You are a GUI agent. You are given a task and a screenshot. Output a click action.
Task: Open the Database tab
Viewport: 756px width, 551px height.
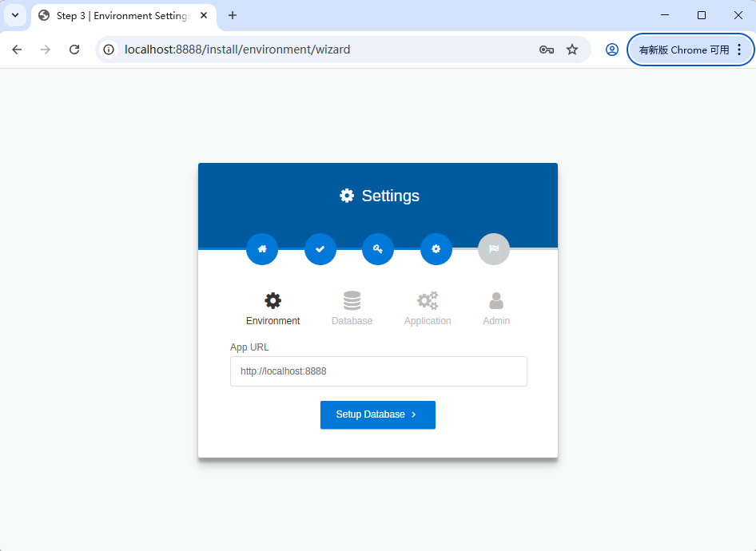352,309
